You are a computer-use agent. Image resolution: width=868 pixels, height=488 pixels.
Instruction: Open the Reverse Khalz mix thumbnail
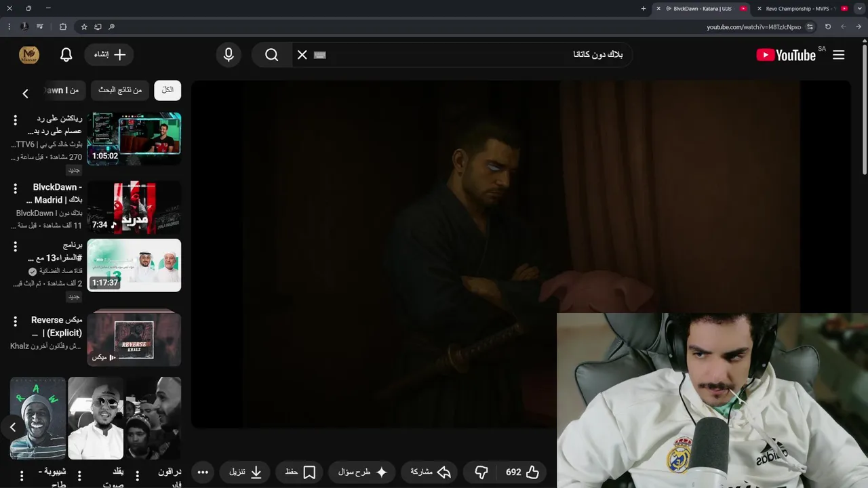pyautogui.click(x=134, y=338)
